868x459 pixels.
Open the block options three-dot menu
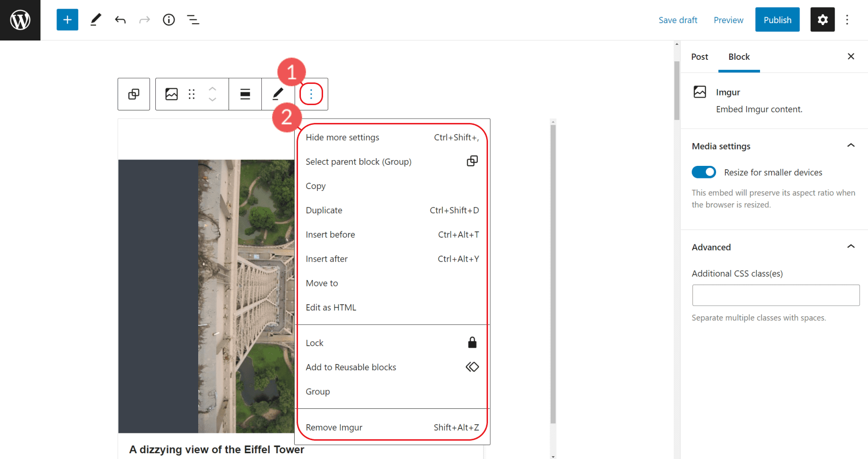(x=311, y=94)
